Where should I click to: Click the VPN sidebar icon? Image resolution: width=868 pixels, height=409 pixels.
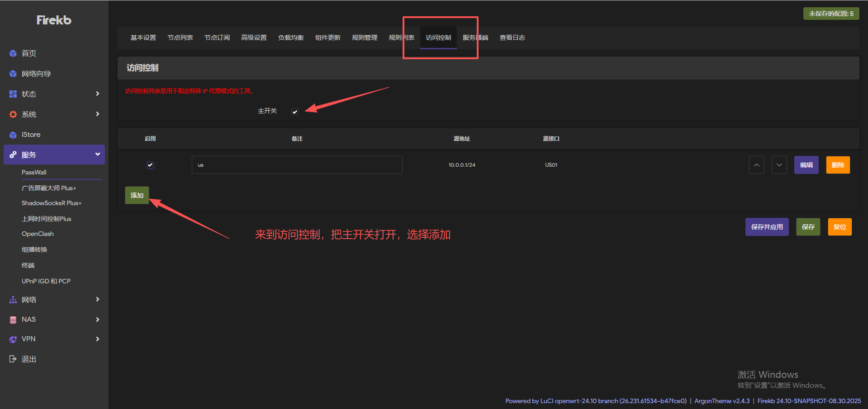[x=13, y=339]
